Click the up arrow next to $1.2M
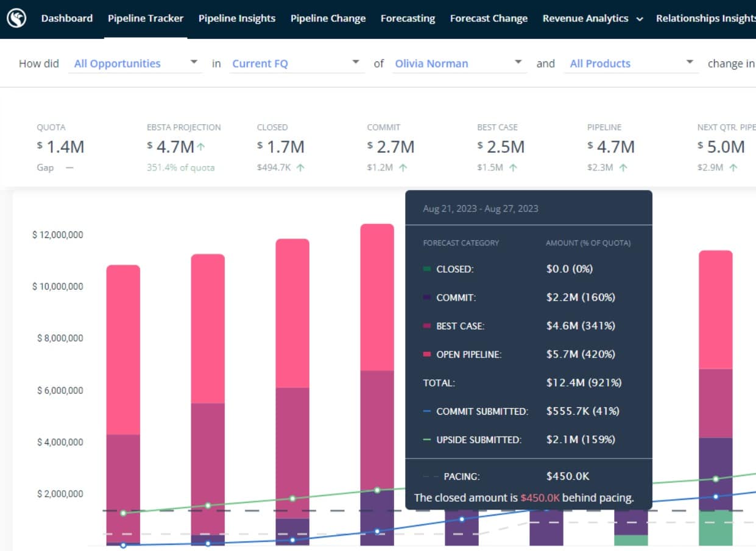The image size is (756, 551). [x=403, y=167]
